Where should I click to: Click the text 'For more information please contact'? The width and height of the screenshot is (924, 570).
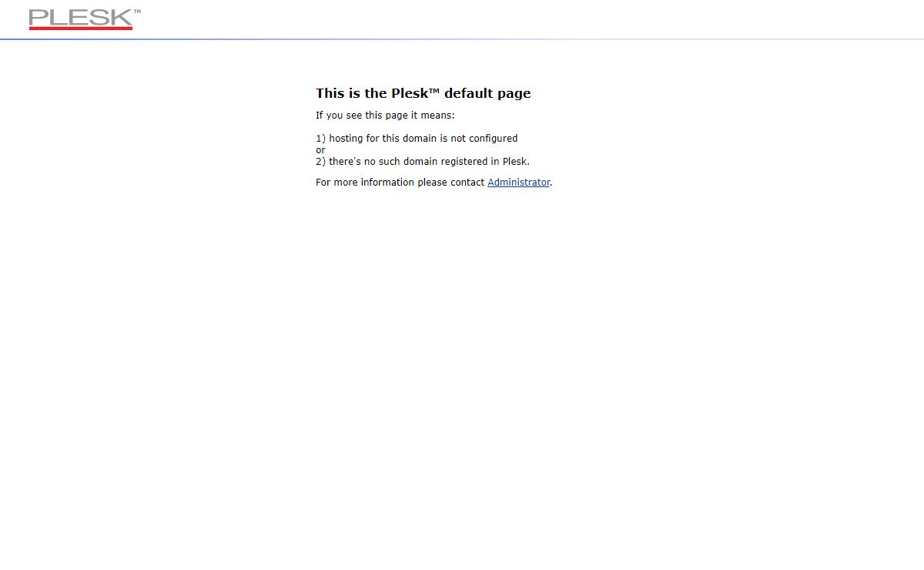(400, 183)
